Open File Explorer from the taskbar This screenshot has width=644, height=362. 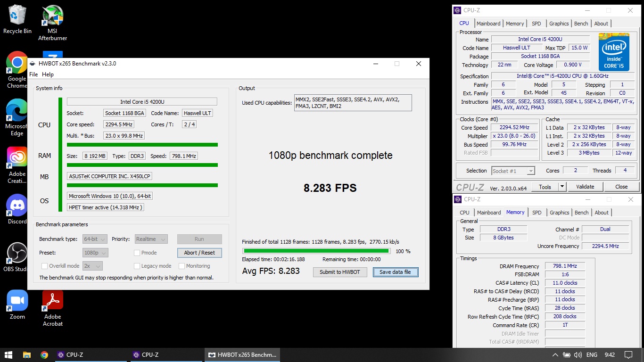[27, 355]
